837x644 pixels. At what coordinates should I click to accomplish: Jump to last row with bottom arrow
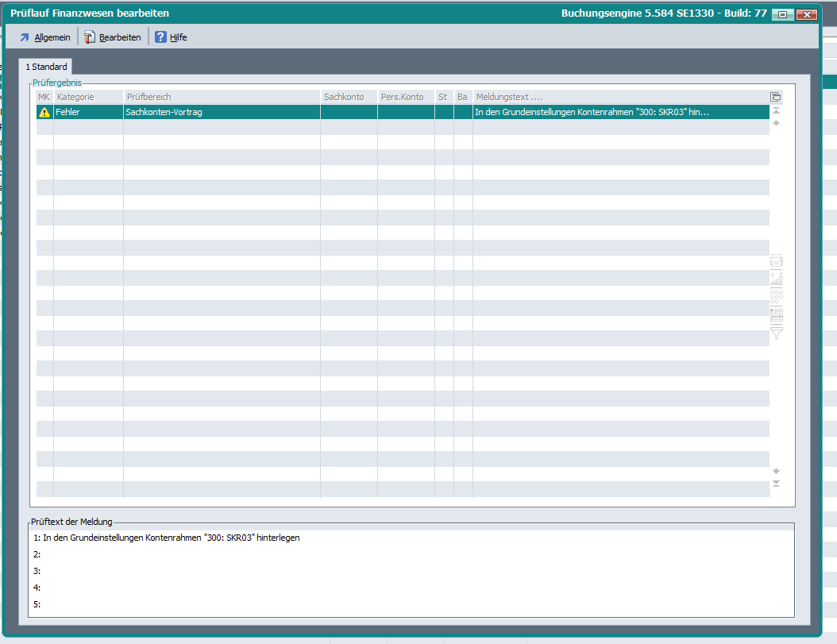776,484
